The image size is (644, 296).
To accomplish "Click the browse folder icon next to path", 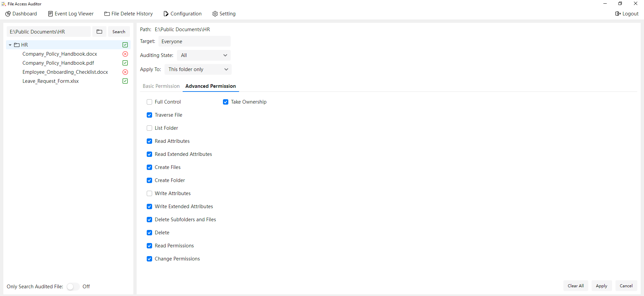I will click(x=99, y=32).
